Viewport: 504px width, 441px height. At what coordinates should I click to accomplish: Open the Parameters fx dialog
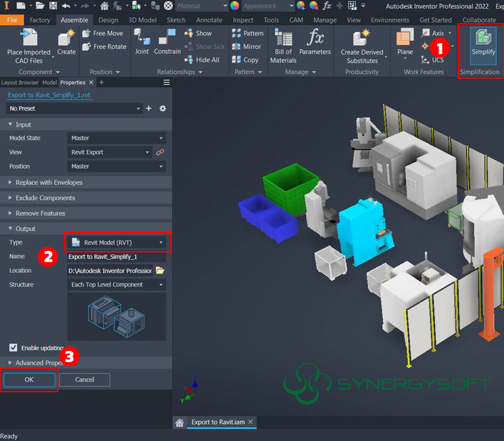click(315, 42)
